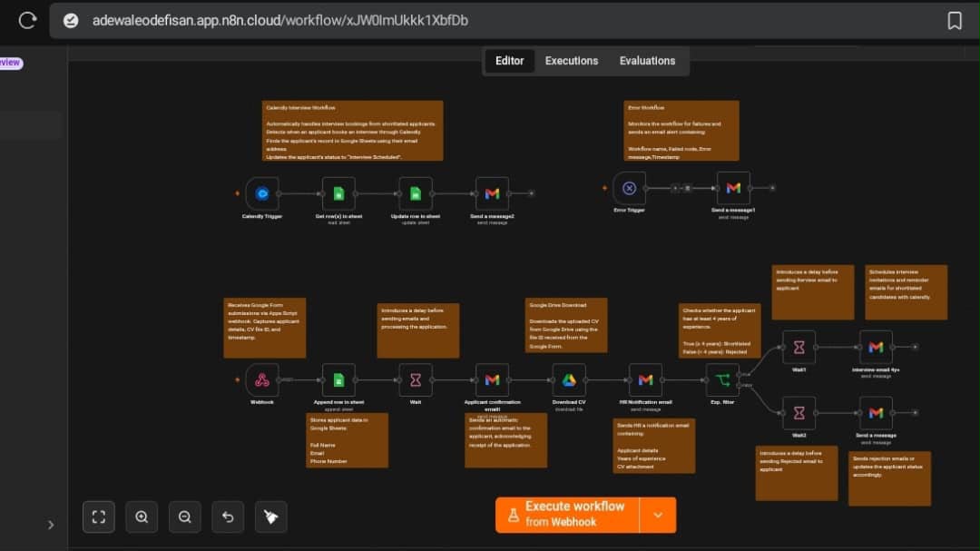Screen dimensions: 980x551
Task: Open the Executions tab
Action: [572, 61]
